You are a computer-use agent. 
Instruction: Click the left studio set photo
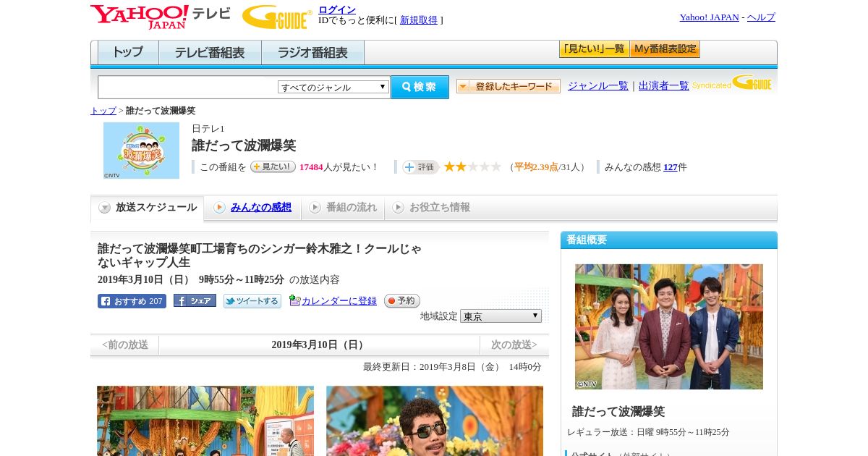(x=205, y=421)
